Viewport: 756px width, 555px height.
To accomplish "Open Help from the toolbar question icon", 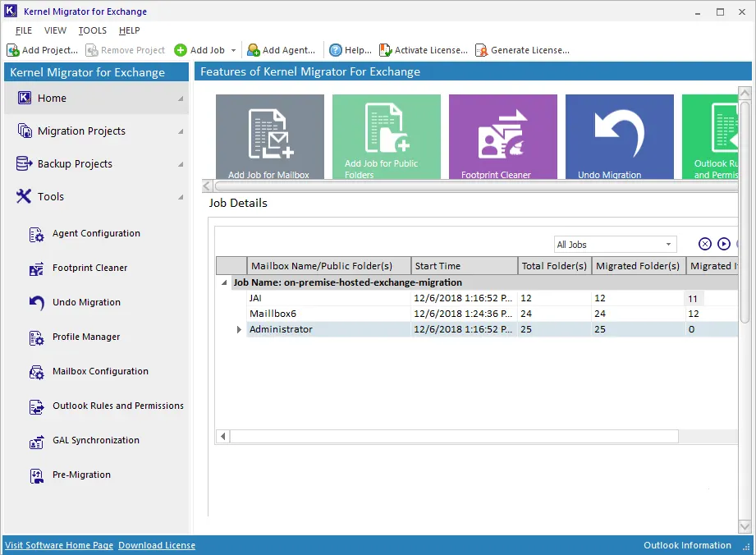I will 336,50.
